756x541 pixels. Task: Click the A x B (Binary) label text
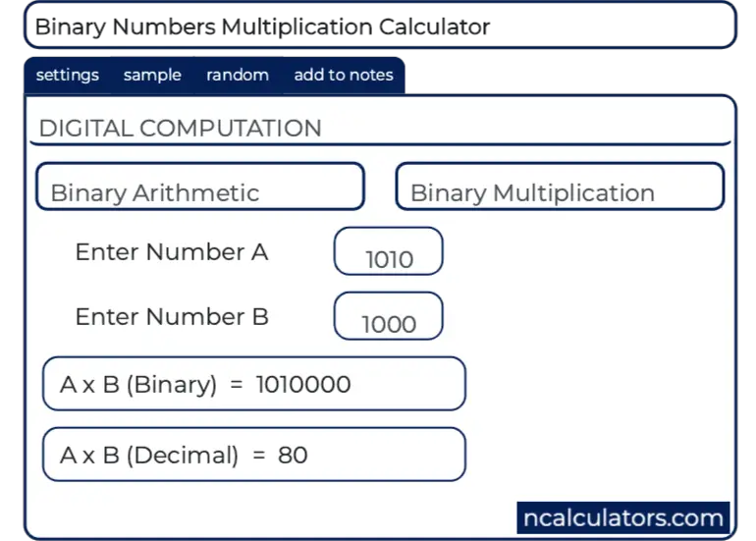tap(137, 385)
